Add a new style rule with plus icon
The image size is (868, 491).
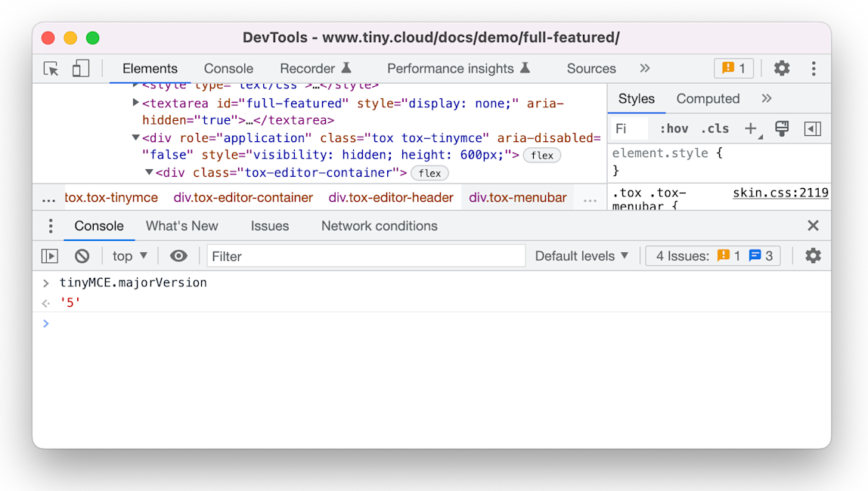751,129
